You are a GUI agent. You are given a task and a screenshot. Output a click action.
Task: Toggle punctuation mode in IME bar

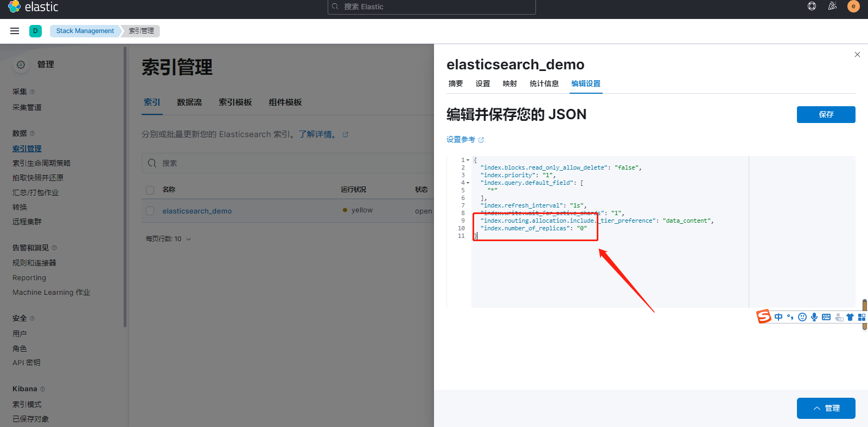[790, 317]
